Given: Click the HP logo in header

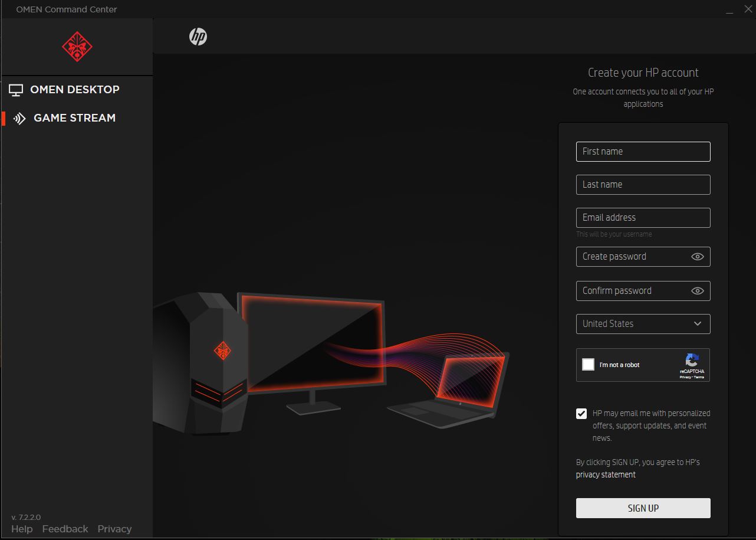Looking at the screenshot, I should 198,37.
